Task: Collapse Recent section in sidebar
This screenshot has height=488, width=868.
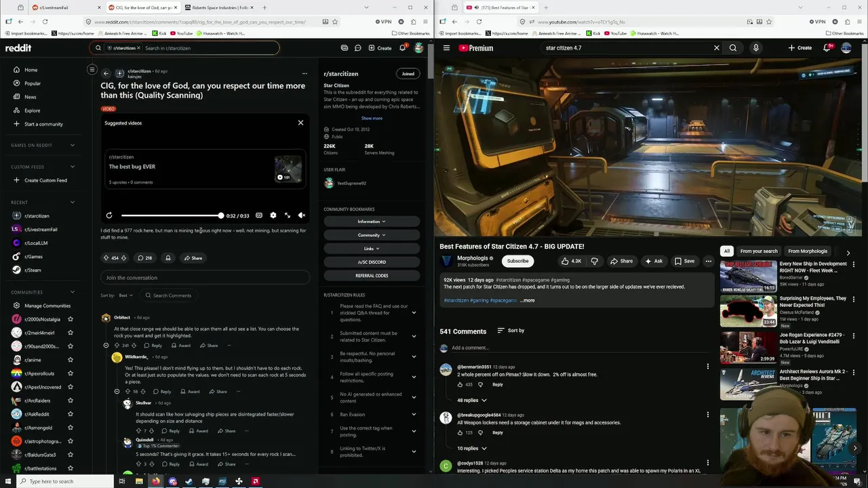Action: pyautogui.click(x=73, y=202)
